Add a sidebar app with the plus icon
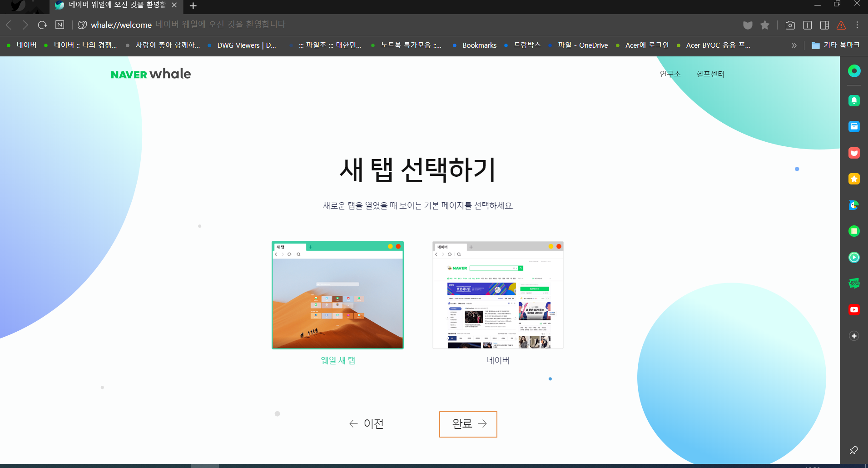This screenshot has height=468, width=868. pos(854,336)
